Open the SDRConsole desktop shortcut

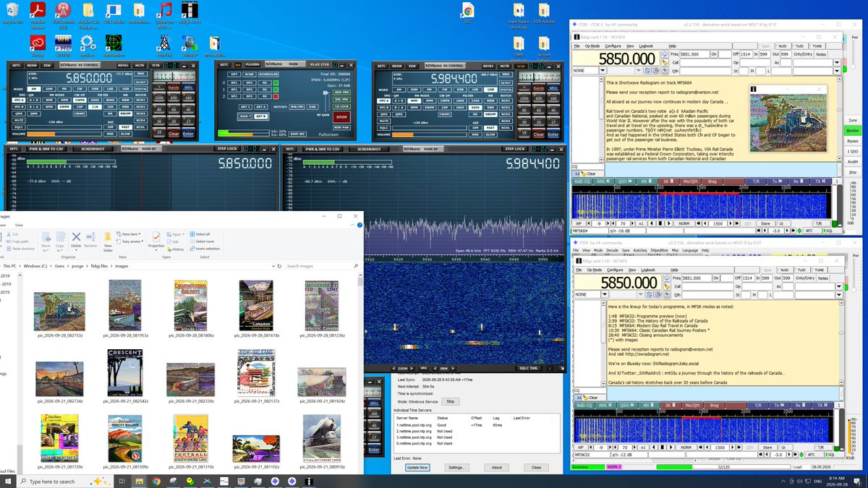[63, 13]
